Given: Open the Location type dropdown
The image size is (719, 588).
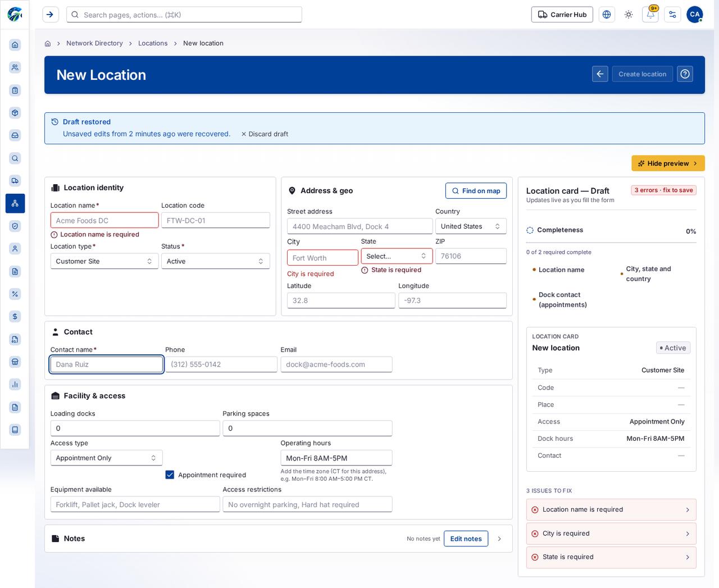Looking at the screenshot, I should 104,261.
